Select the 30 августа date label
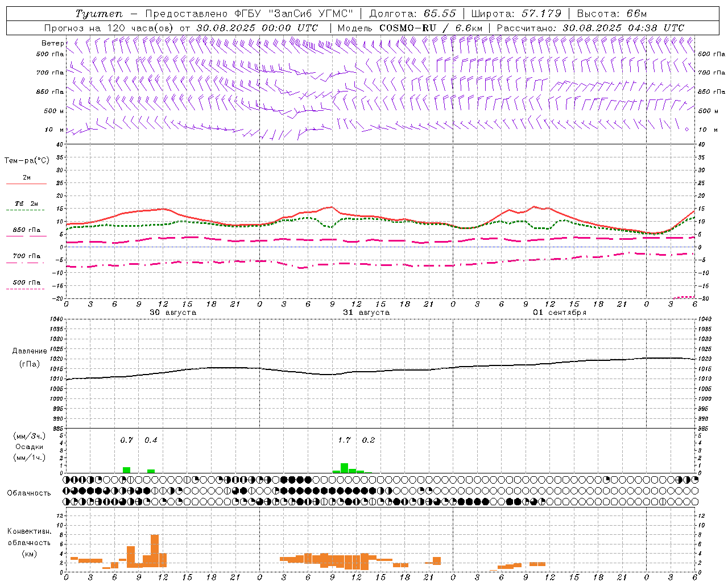The width and height of the screenshot is (728, 582). (x=173, y=313)
